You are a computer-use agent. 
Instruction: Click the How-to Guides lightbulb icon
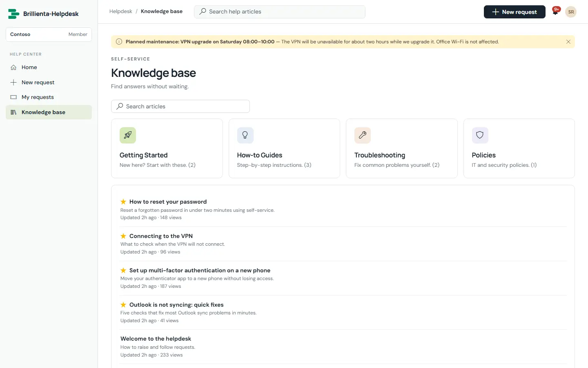point(245,135)
